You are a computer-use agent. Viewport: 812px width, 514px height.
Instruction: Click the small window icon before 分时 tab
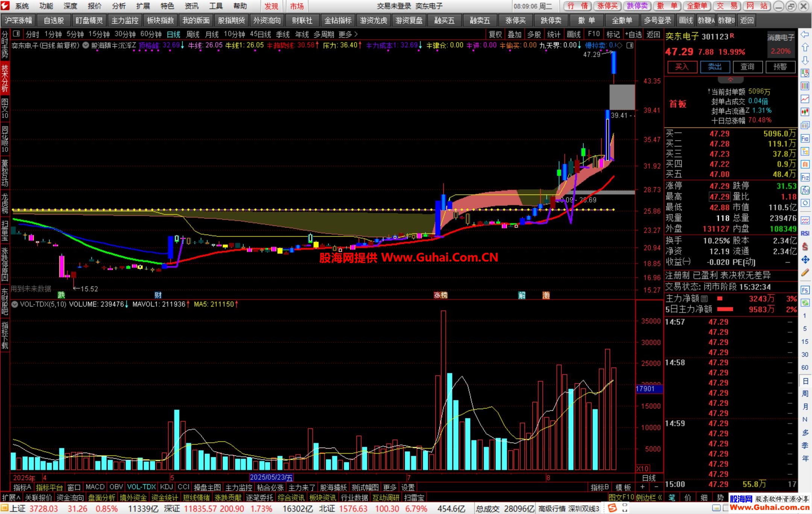point(16,34)
